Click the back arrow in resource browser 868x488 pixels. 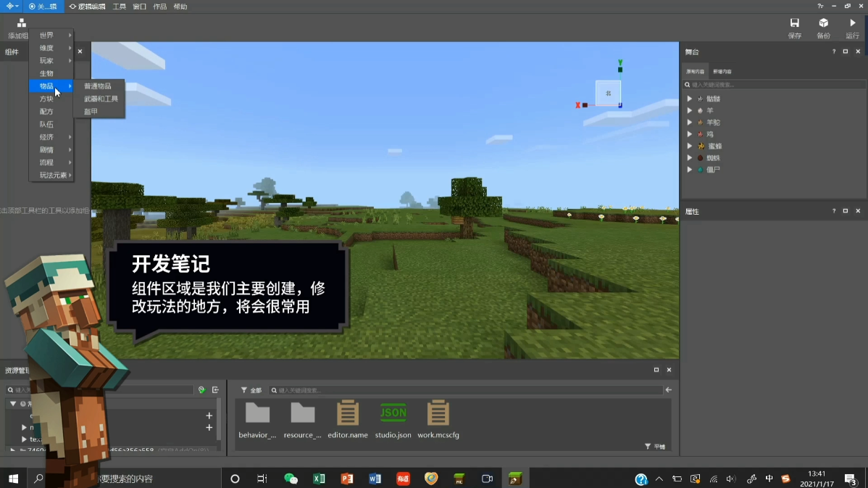click(669, 390)
